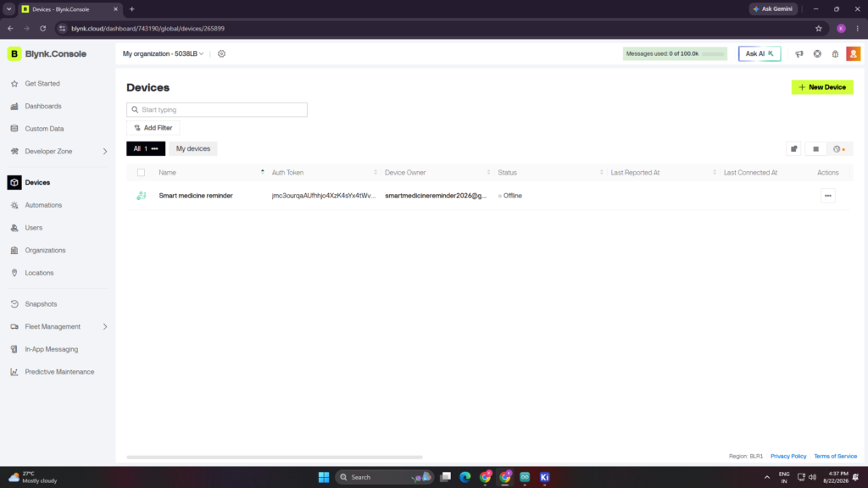Screen dimensions: 868x488
Task: Click the New Device button
Action: (x=822, y=87)
